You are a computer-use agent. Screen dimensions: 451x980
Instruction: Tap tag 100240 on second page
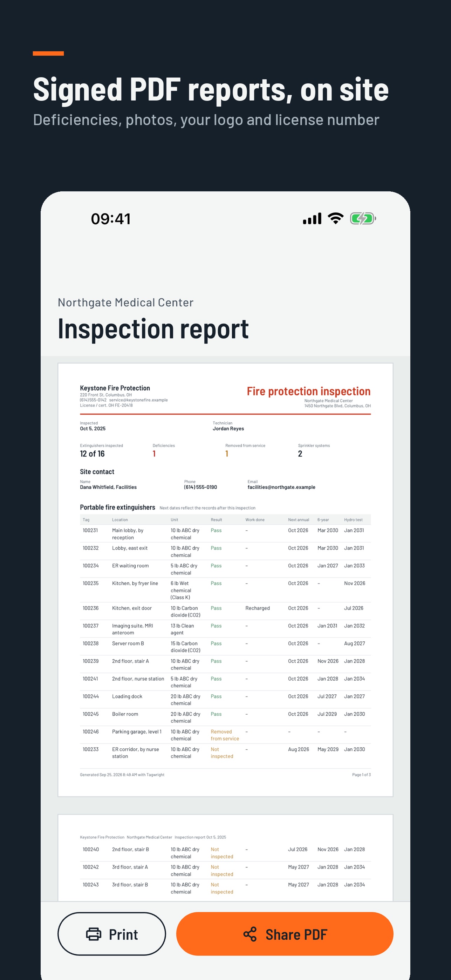coord(90,849)
